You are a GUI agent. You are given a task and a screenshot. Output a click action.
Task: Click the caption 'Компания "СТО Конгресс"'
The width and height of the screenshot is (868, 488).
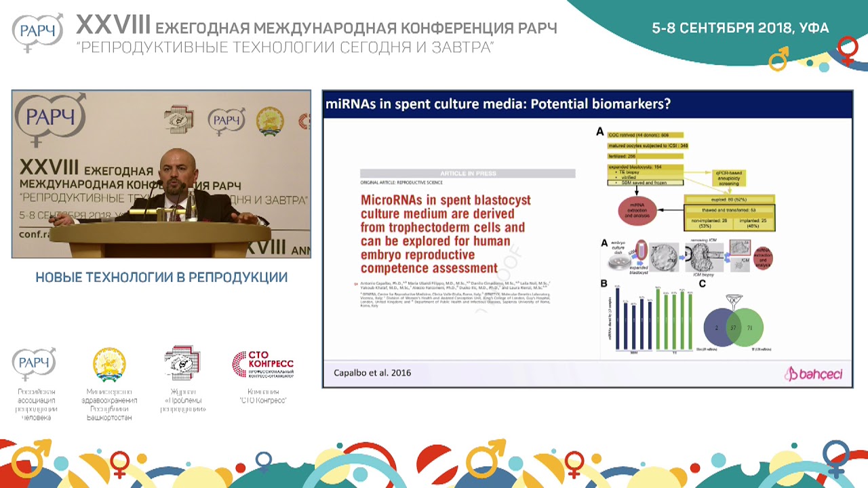[x=263, y=396]
